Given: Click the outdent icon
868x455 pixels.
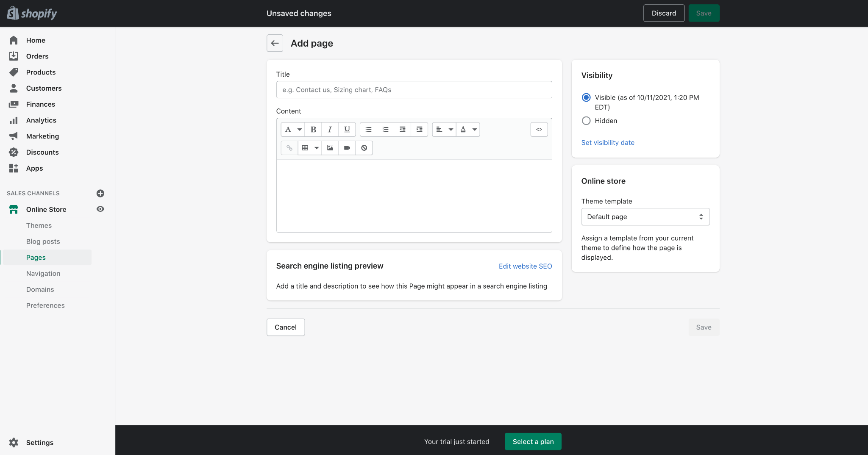Looking at the screenshot, I should [x=402, y=130].
